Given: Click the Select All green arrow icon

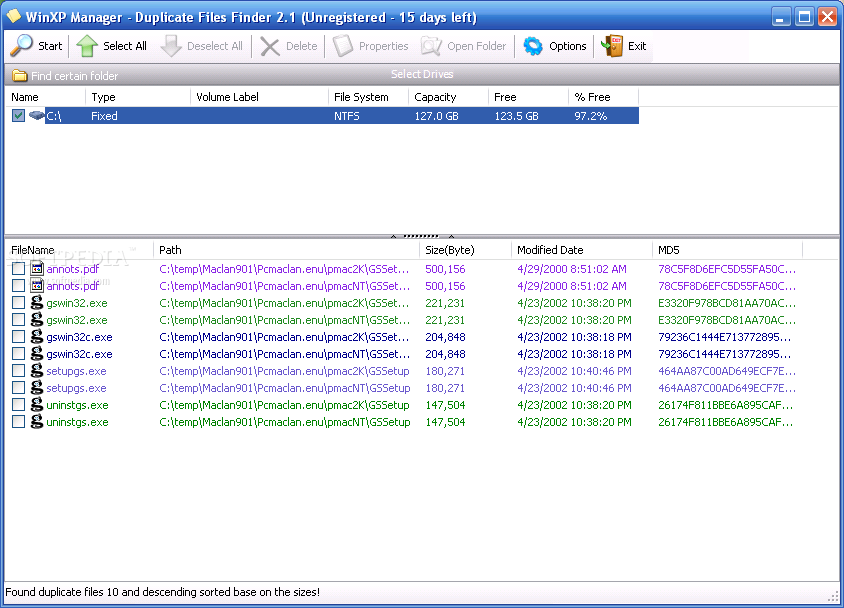Looking at the screenshot, I should point(87,46).
